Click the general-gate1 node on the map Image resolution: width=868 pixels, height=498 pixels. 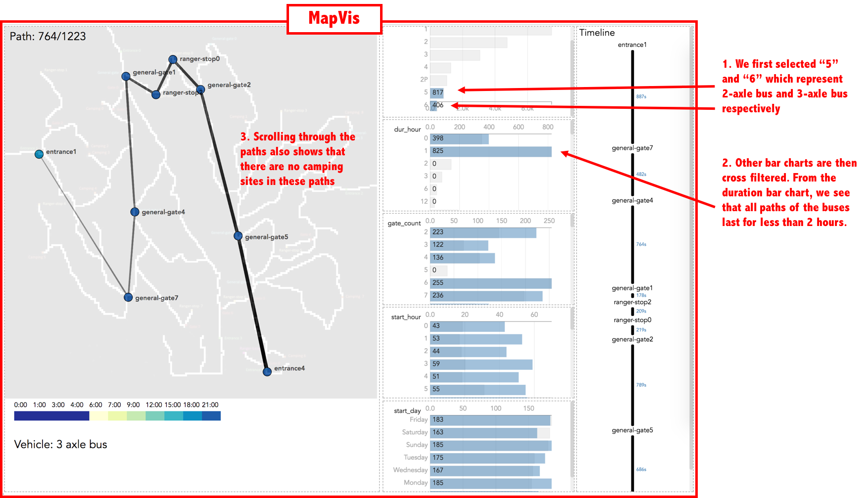(x=126, y=76)
